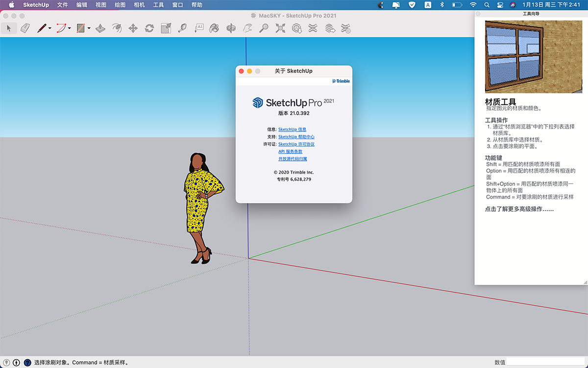
Task: Click the 材质工具 heading in Instructor
Action: tap(500, 102)
